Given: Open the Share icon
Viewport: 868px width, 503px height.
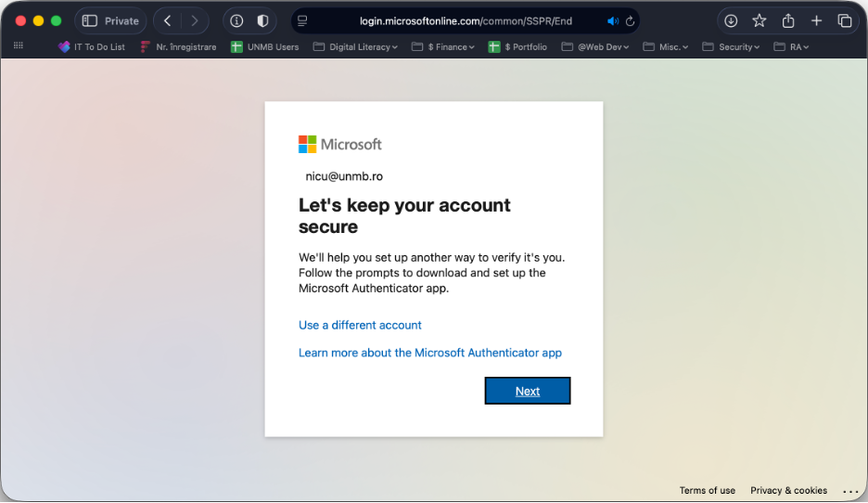Looking at the screenshot, I should coord(788,20).
